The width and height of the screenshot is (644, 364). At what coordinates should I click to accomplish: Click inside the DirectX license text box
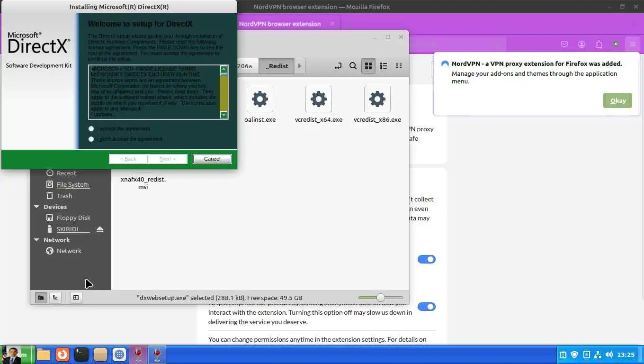pyautogui.click(x=154, y=92)
